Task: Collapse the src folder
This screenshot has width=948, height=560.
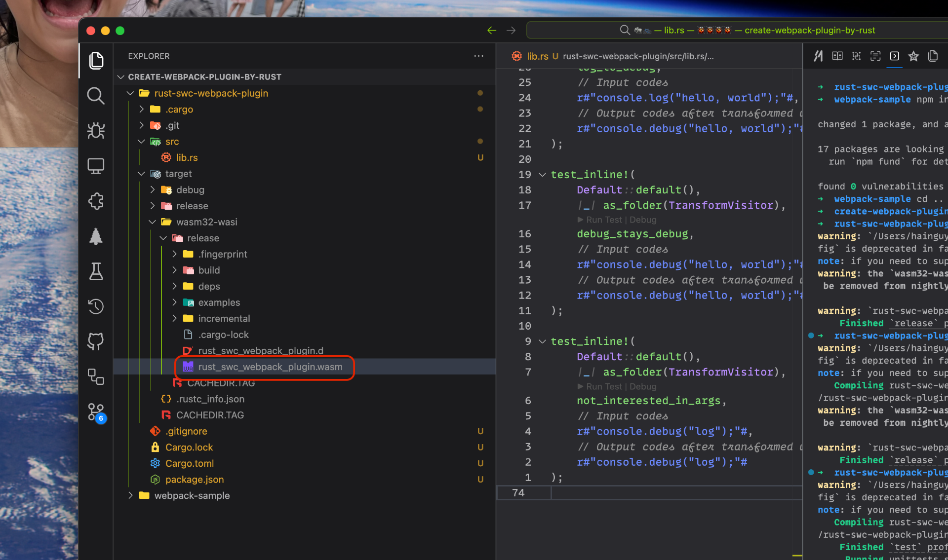Action: point(141,142)
